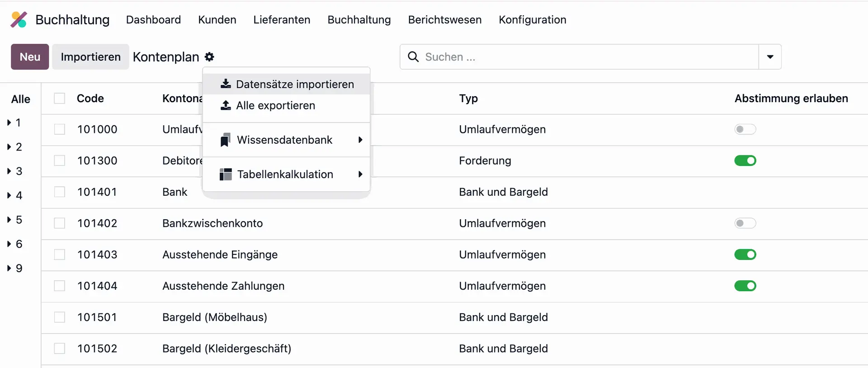Click the Tabellenkalkulation spreadsheet icon
Screen dimensions: 868x368
(226, 175)
